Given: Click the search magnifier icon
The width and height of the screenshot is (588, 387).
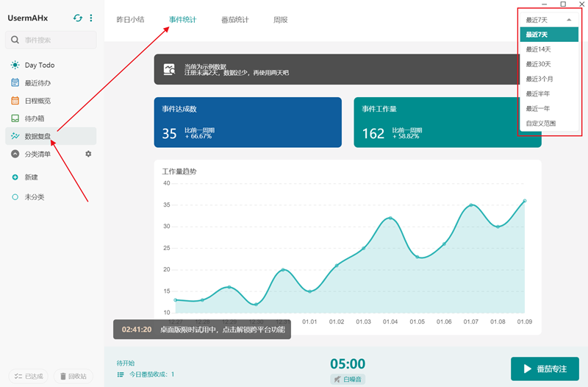Looking at the screenshot, I should coord(15,40).
